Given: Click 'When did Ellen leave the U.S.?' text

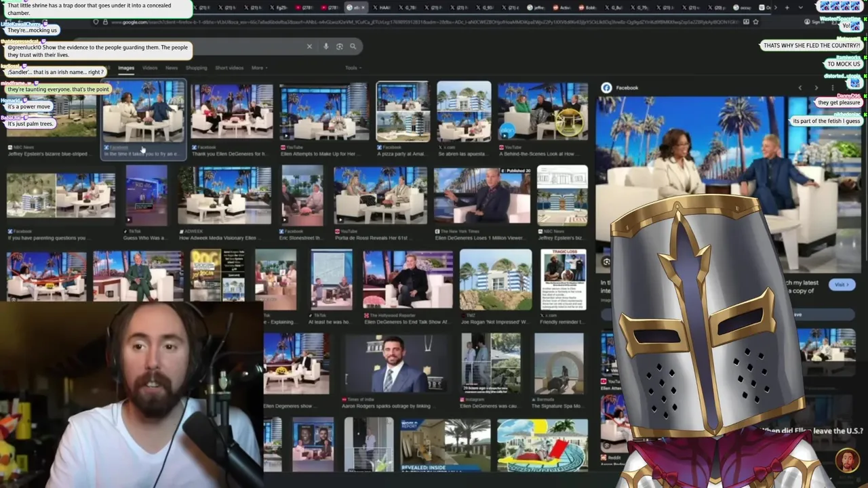Looking at the screenshot, I should pyautogui.click(x=812, y=431).
